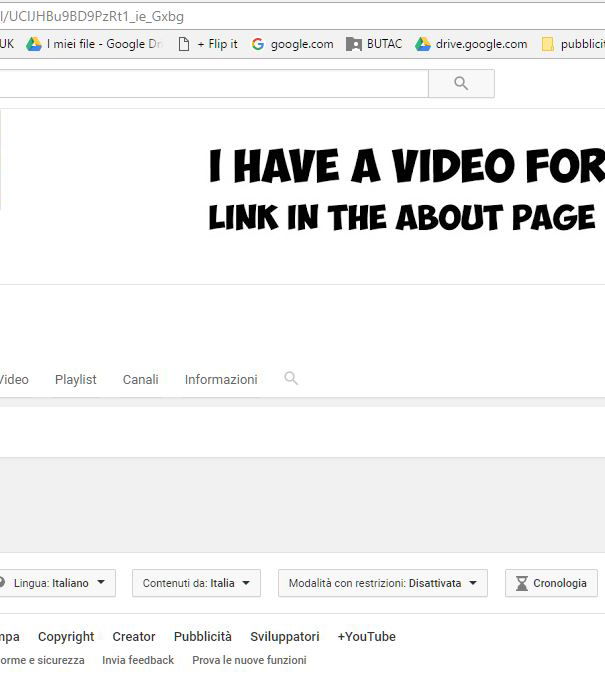The width and height of the screenshot is (605, 682).
Task: Open Modalità con restrizioni dropdown
Action: pyautogui.click(x=382, y=583)
